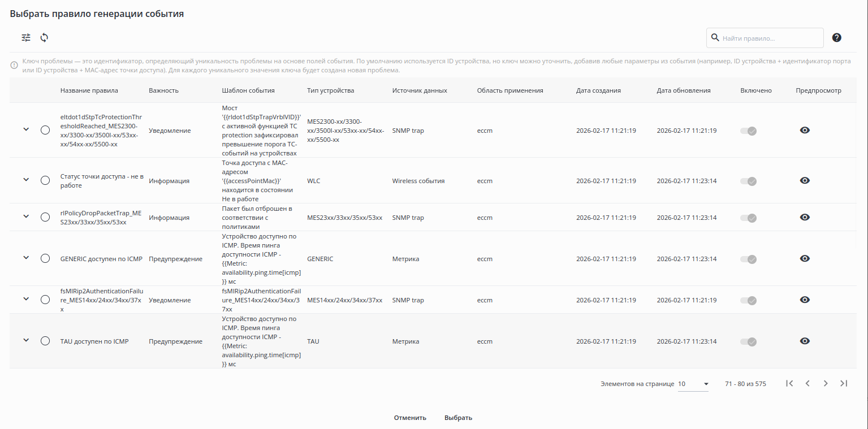Go to the first page
The image size is (868, 429).
pyautogui.click(x=789, y=383)
